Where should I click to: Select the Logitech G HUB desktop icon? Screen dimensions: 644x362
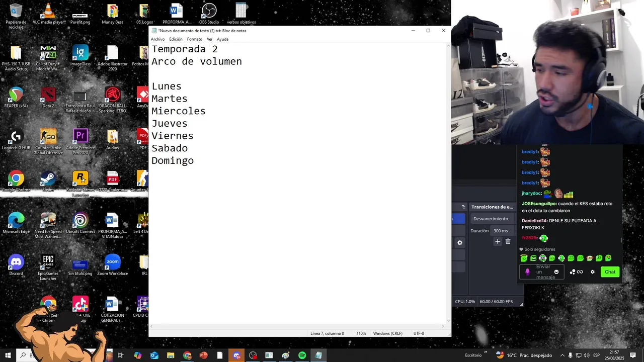tap(16, 140)
